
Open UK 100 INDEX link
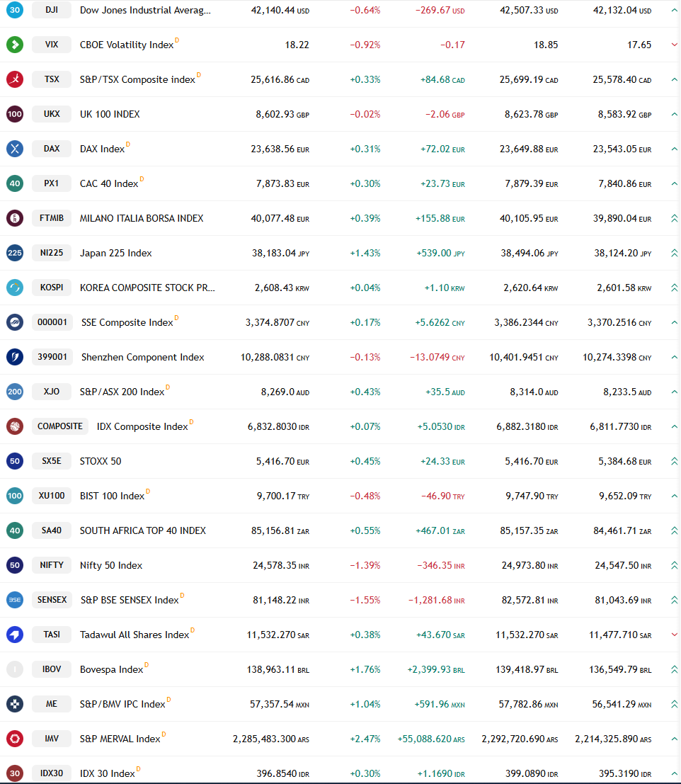coord(110,114)
